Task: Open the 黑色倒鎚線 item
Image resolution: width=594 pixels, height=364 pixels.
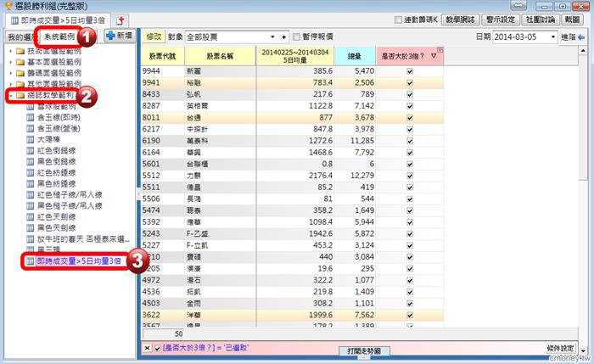Action: tap(57, 161)
